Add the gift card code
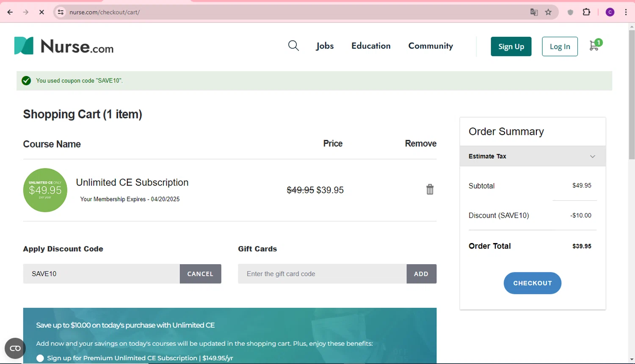The image size is (635, 364). point(421,274)
